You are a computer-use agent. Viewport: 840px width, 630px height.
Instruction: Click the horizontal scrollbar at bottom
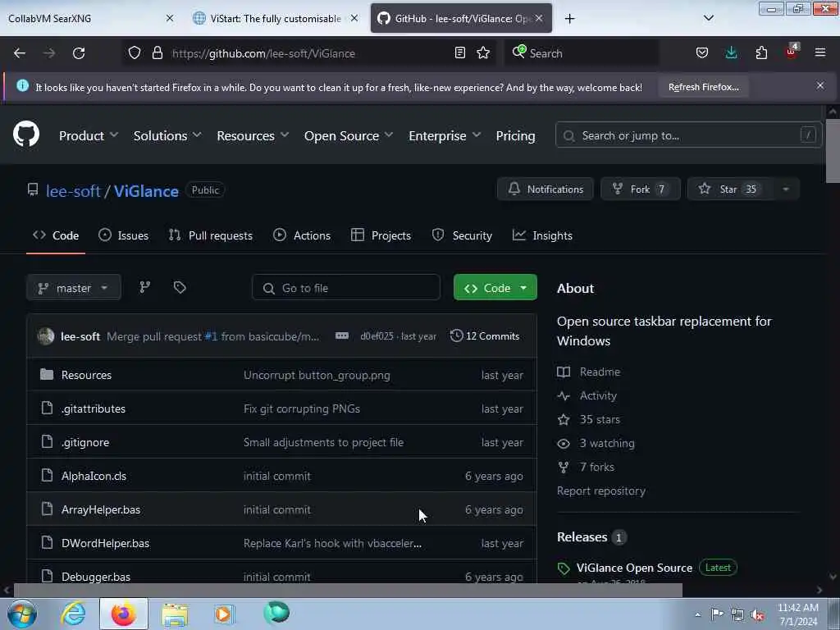click(x=348, y=590)
